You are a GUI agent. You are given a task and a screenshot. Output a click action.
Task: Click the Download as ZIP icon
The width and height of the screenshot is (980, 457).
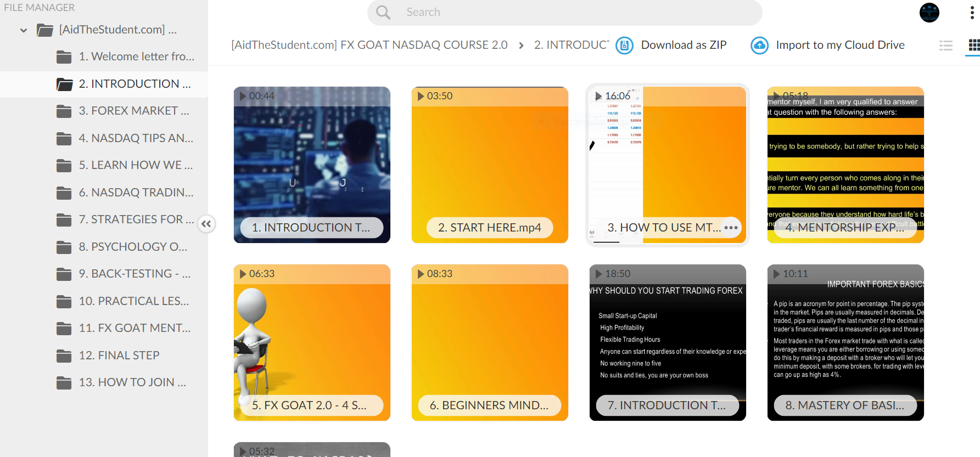pos(624,46)
